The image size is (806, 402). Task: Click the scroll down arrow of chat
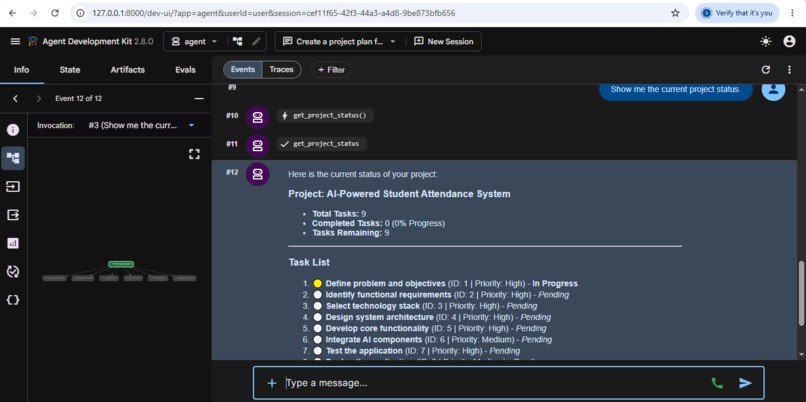801,355
